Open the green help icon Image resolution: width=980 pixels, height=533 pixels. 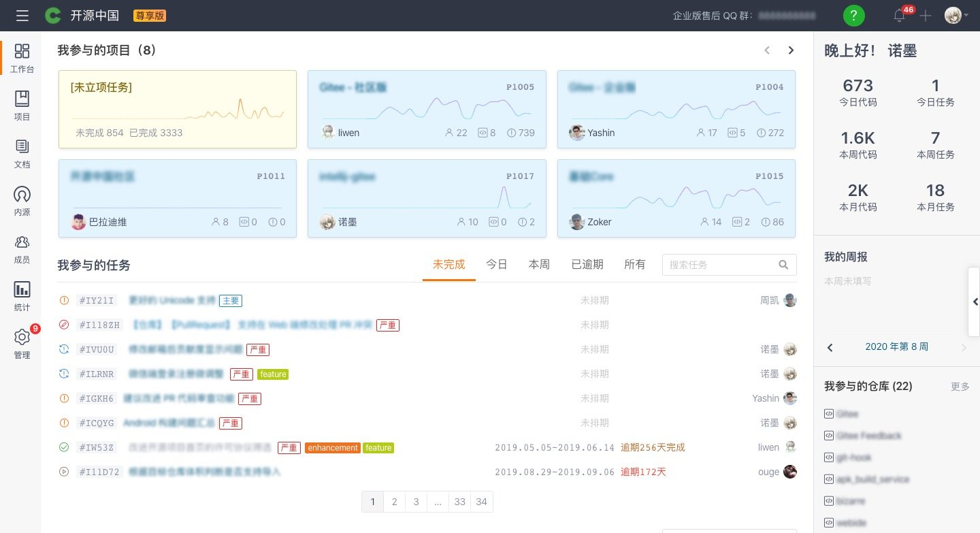pyautogui.click(x=853, y=15)
